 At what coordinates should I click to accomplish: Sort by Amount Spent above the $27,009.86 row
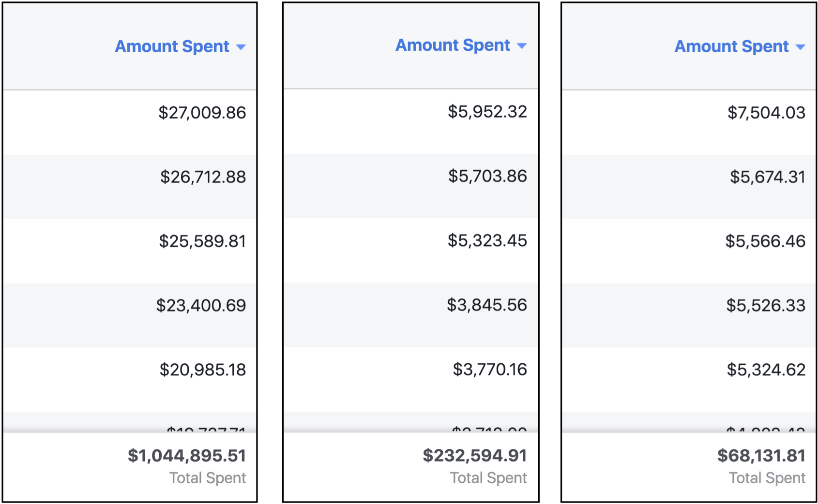(172, 46)
